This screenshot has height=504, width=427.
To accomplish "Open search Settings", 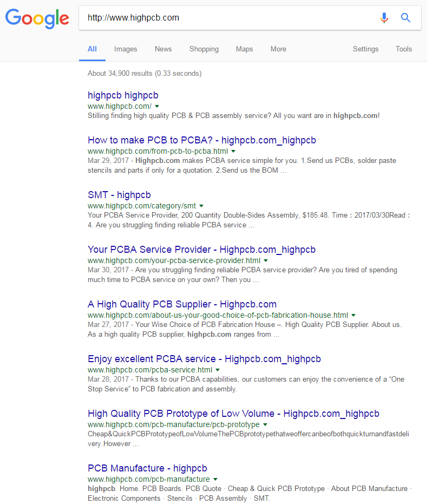I will coord(366,49).
